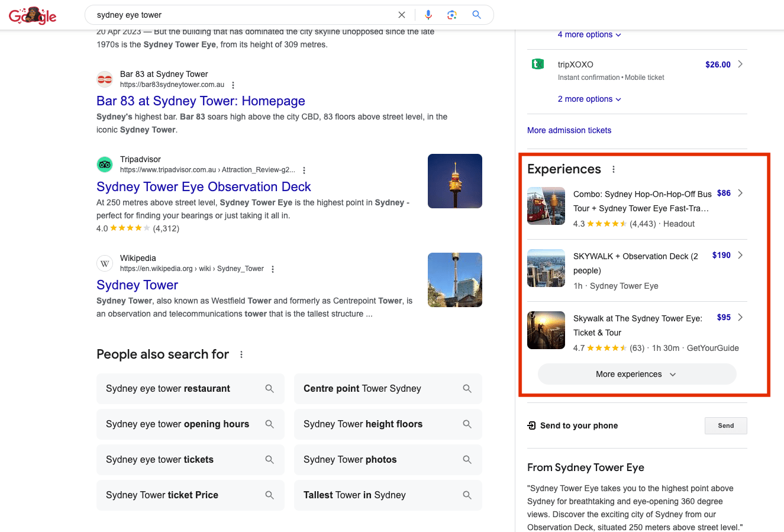Click Hop-On-Hop-Off Bus combo thumbnail
The width and height of the screenshot is (784, 532).
click(546, 206)
